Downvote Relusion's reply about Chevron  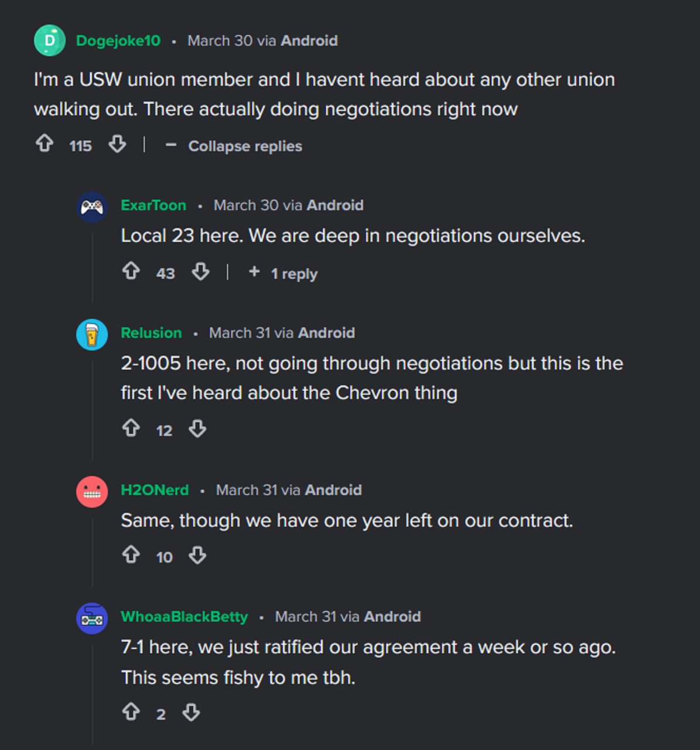click(x=197, y=429)
